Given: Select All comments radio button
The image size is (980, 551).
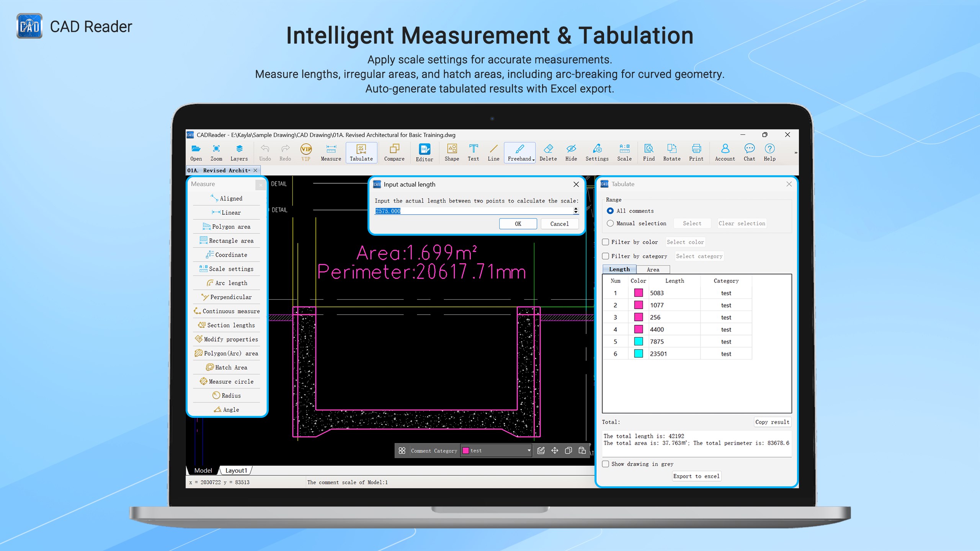Looking at the screenshot, I should click(610, 211).
